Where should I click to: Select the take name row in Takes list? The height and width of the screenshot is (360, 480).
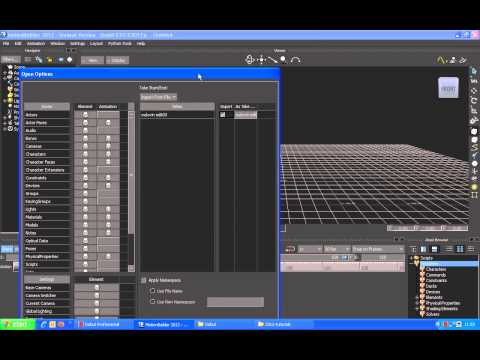[177, 115]
